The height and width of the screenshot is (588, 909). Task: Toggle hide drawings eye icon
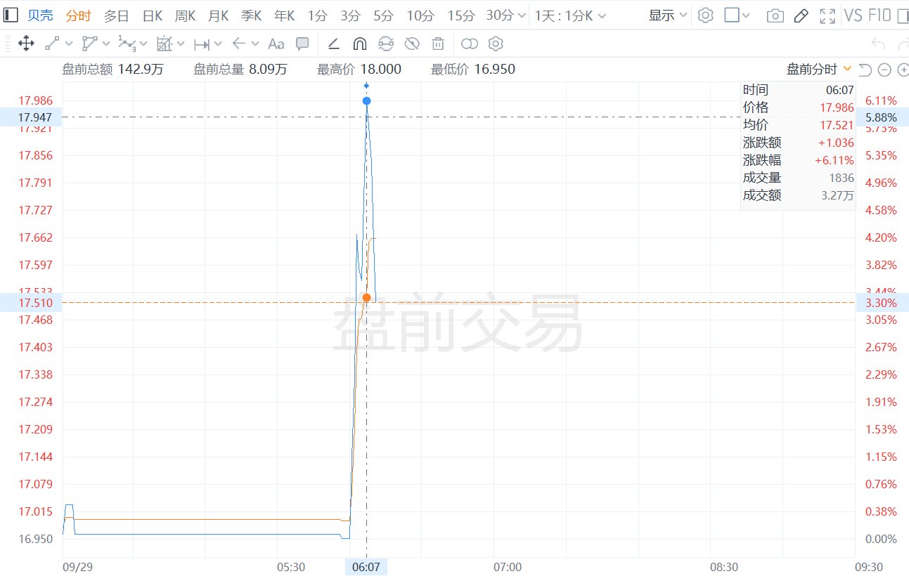coord(412,44)
